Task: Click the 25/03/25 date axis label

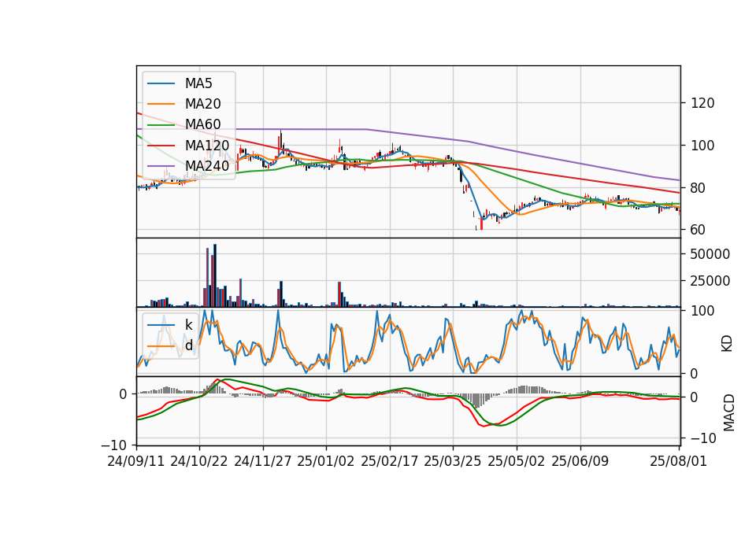Action: [453, 461]
